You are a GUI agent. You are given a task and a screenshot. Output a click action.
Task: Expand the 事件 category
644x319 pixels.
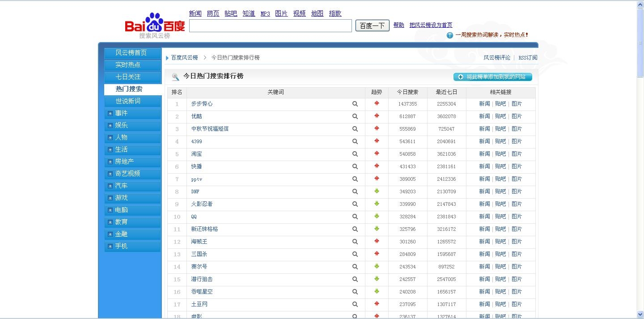(x=110, y=114)
